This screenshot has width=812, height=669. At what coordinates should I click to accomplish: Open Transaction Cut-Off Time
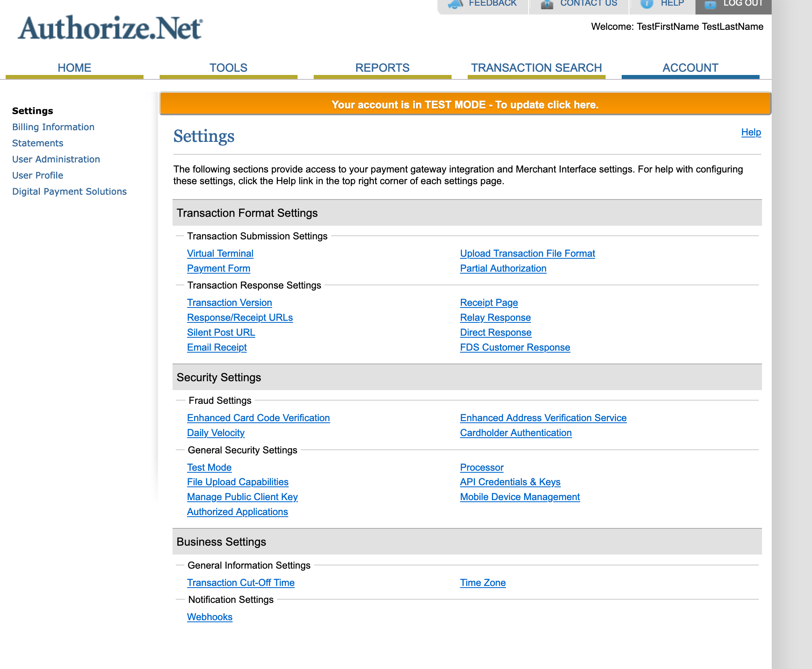(x=241, y=583)
